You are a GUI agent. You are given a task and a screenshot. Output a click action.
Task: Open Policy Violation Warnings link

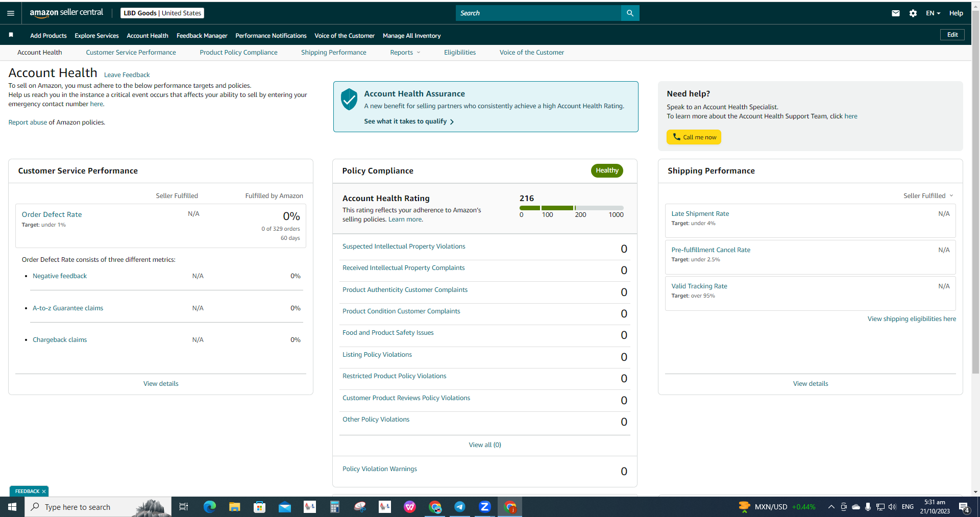click(380, 469)
